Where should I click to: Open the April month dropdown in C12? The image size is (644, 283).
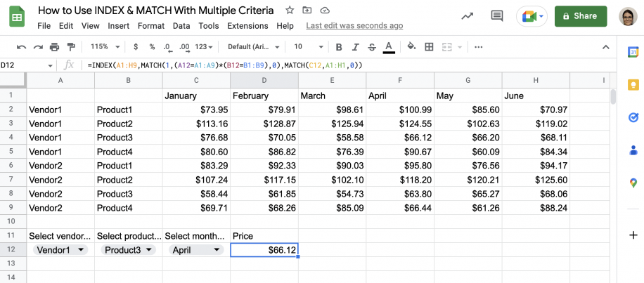pos(196,250)
